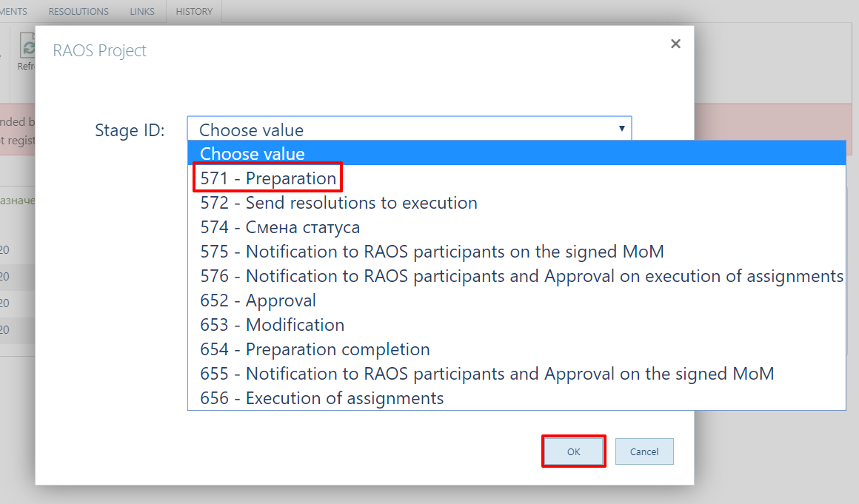Open the RESOLUTIONS tab
The image size is (859, 504).
pos(78,12)
